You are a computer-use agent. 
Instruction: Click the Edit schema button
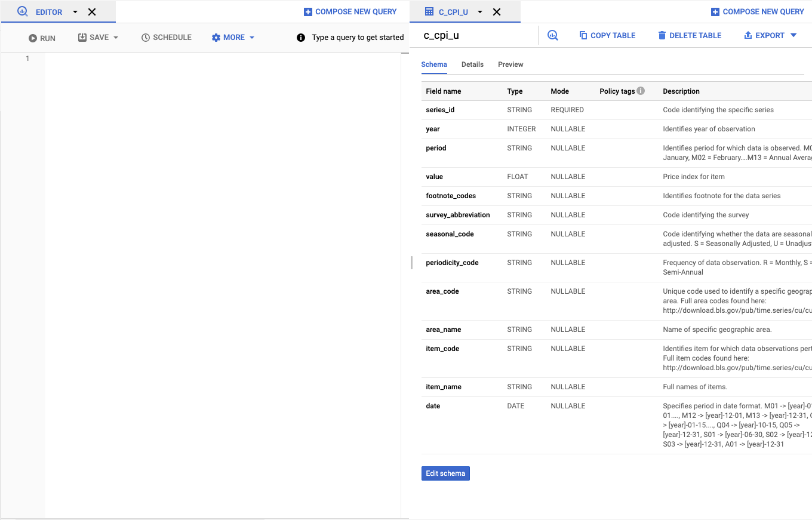[445, 473]
